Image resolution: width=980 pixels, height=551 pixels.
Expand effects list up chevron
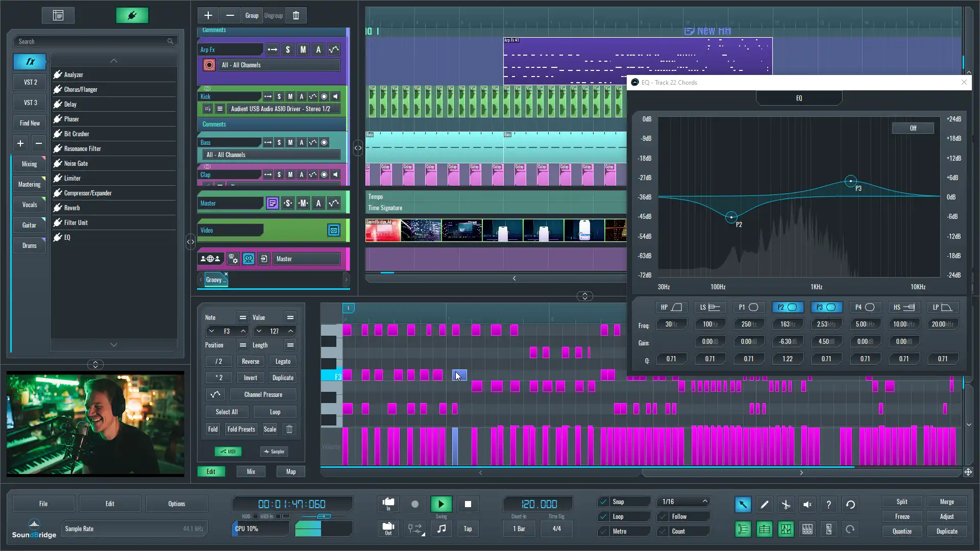pos(114,61)
